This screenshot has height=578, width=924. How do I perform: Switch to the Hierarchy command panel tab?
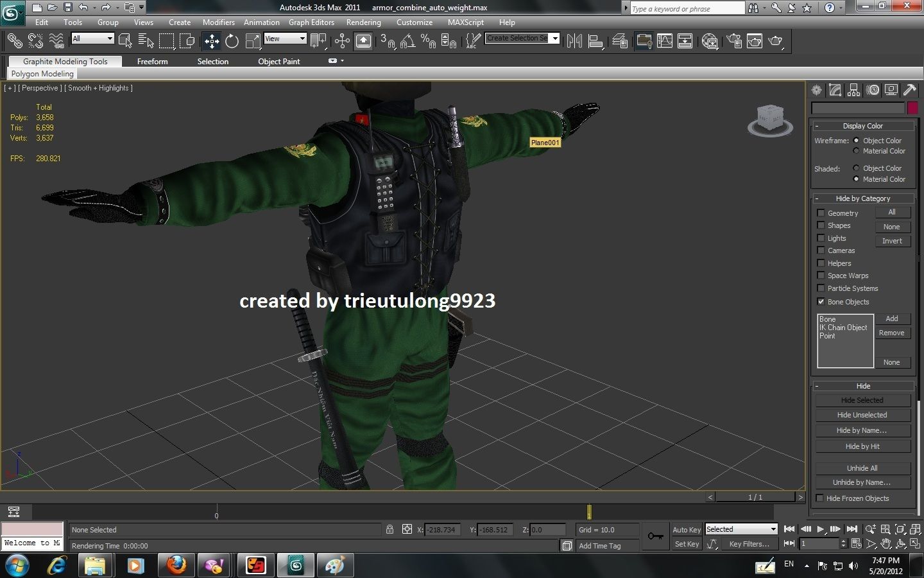pos(853,91)
